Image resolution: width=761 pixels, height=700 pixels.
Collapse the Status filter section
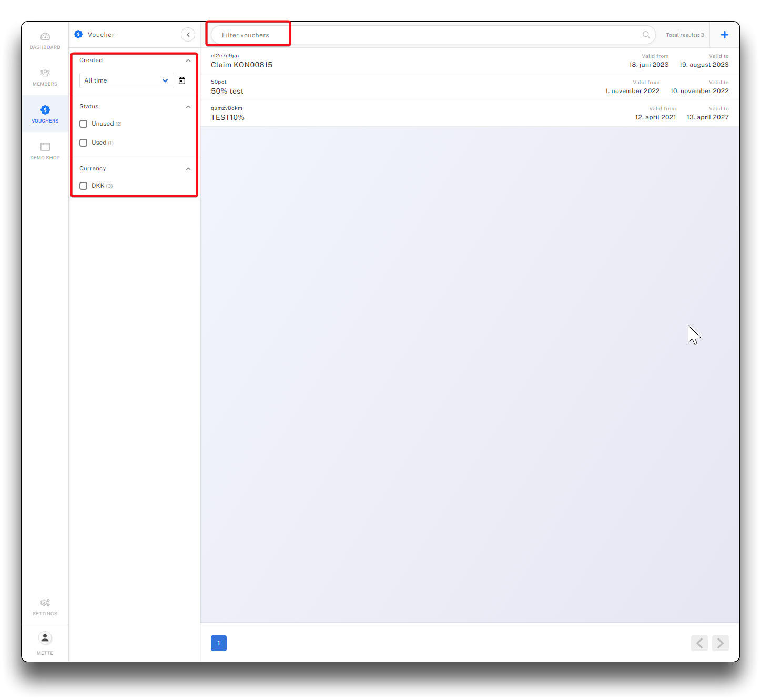tap(188, 107)
